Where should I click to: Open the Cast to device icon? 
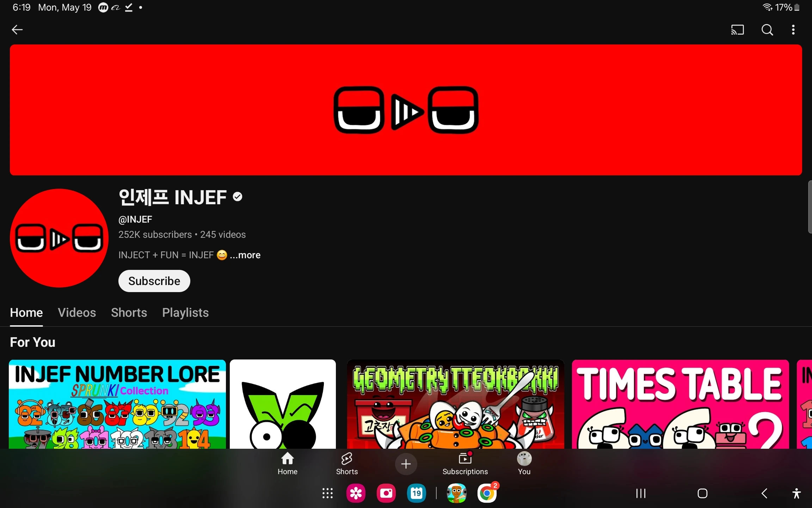coord(737,30)
